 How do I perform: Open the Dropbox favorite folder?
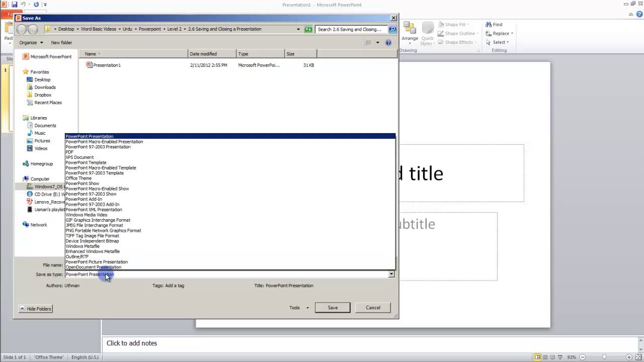(x=39, y=95)
